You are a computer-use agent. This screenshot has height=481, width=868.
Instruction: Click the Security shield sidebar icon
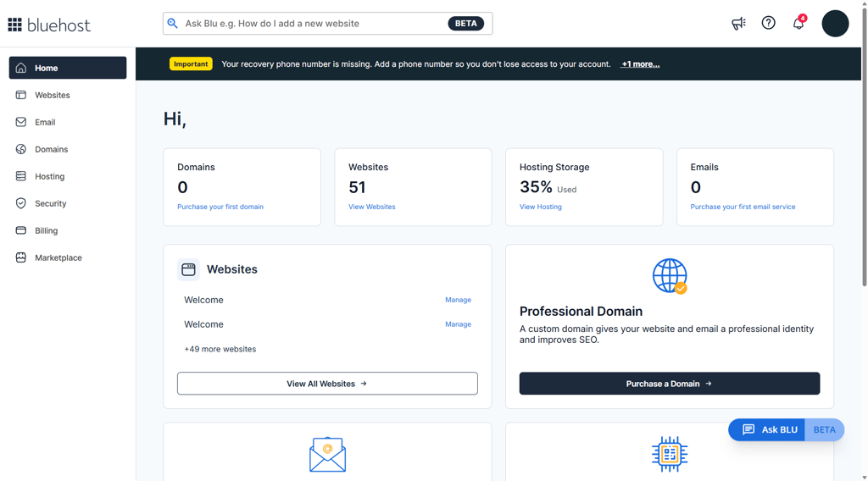(x=21, y=203)
